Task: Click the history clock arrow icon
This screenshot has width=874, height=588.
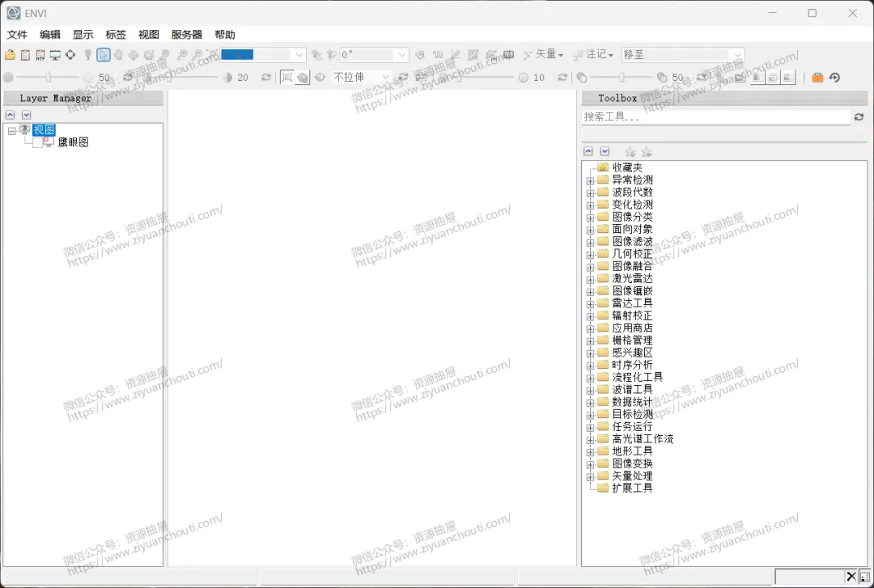Action: tap(834, 78)
